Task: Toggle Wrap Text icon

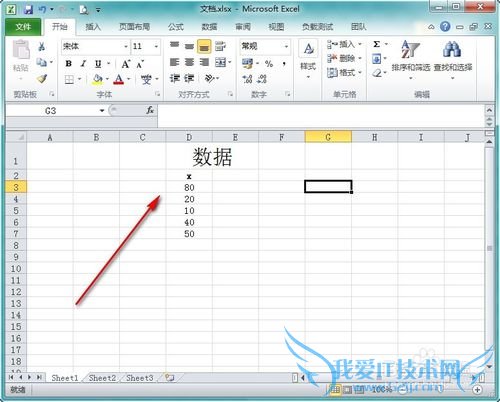Action: (220, 46)
